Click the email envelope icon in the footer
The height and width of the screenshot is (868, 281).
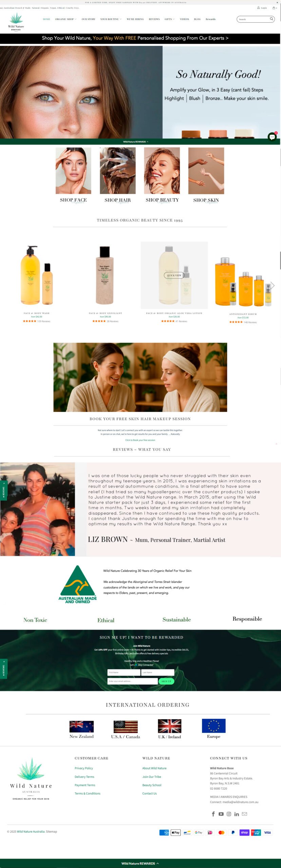244,814
